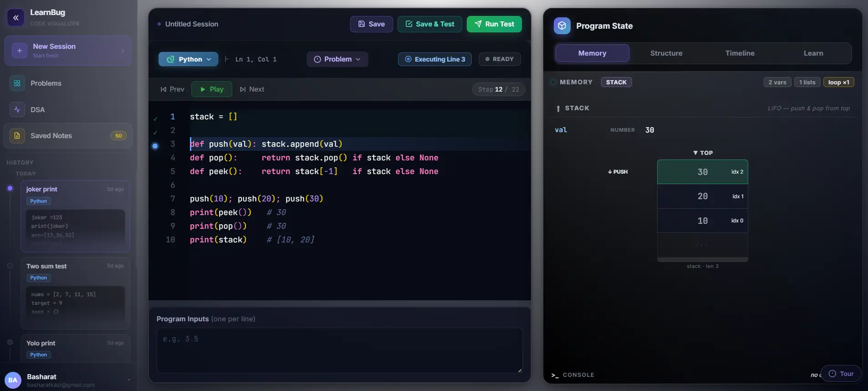Click the Untitled Session title
The width and height of the screenshot is (868, 391).
pos(191,24)
